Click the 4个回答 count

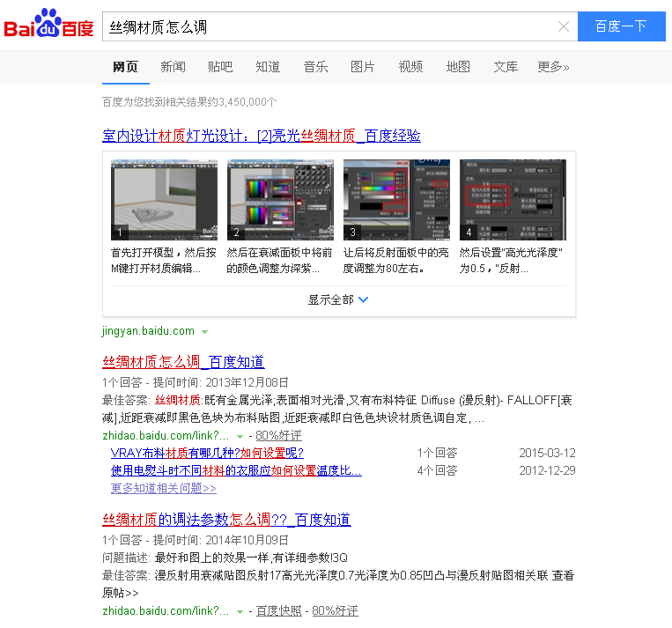click(x=438, y=470)
